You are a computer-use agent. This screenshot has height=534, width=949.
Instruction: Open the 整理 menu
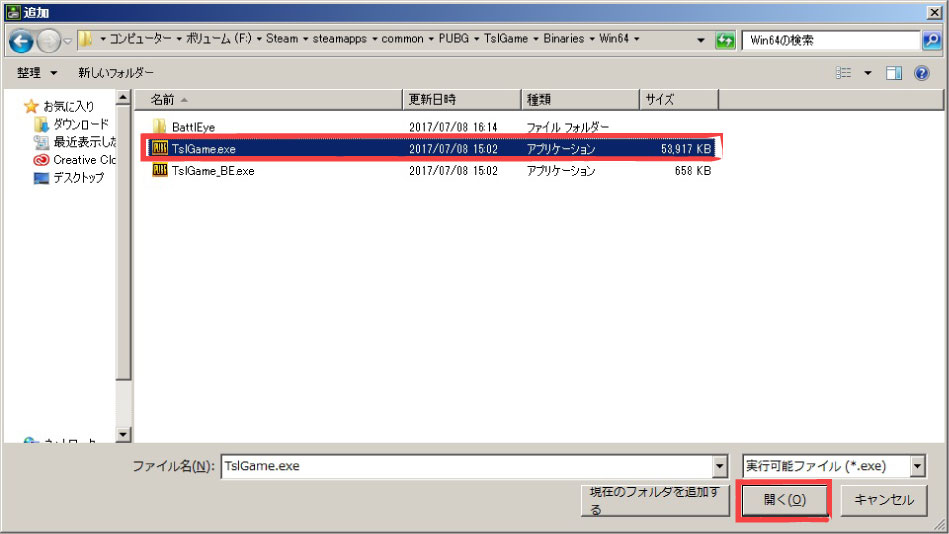(37, 73)
